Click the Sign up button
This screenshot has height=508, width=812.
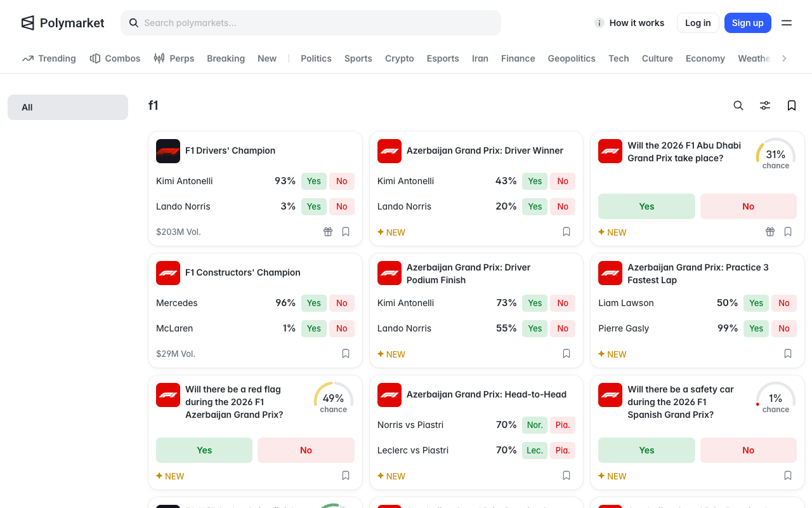tap(748, 23)
